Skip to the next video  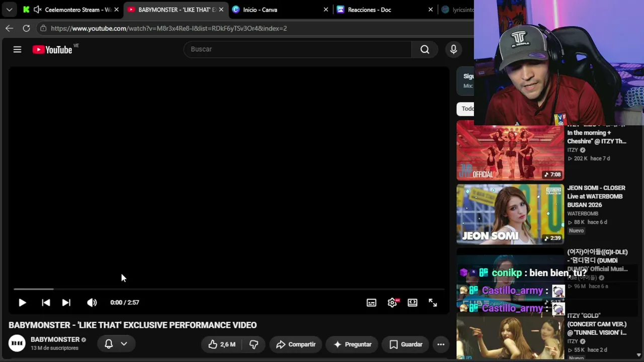(66, 303)
